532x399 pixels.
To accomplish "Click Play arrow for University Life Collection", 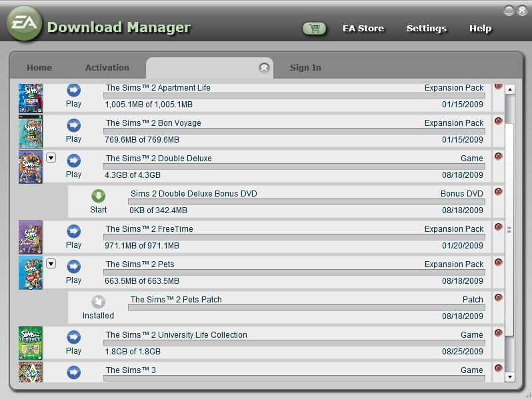I will click(73, 337).
